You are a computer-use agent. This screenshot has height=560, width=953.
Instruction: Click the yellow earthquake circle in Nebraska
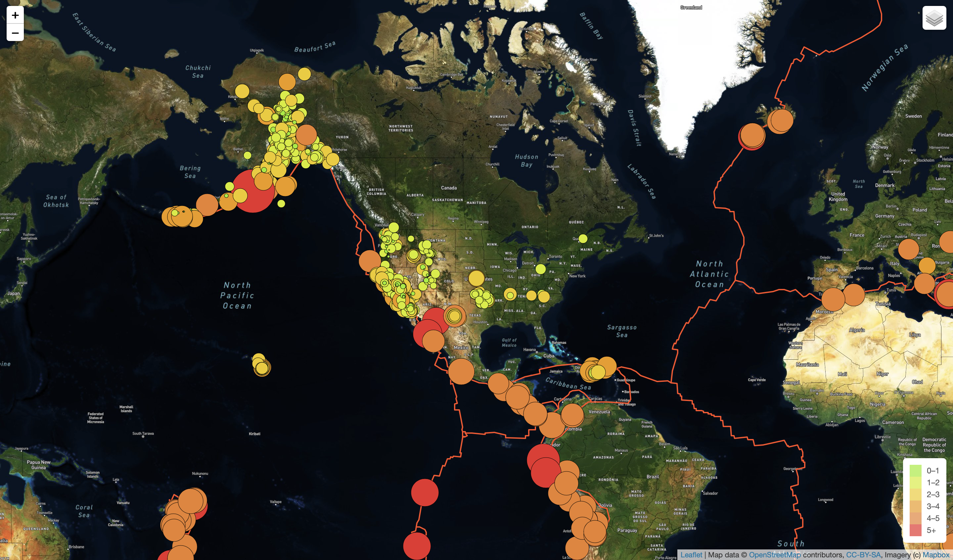pos(476,278)
